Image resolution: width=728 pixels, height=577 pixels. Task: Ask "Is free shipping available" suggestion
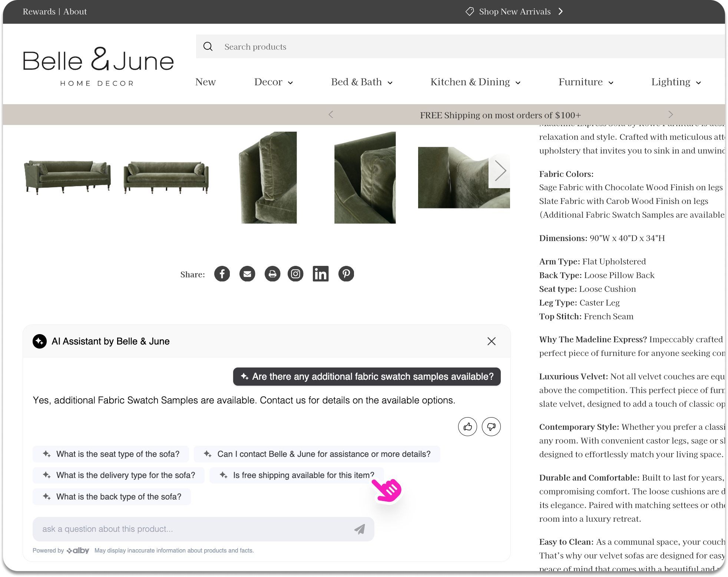click(x=297, y=475)
